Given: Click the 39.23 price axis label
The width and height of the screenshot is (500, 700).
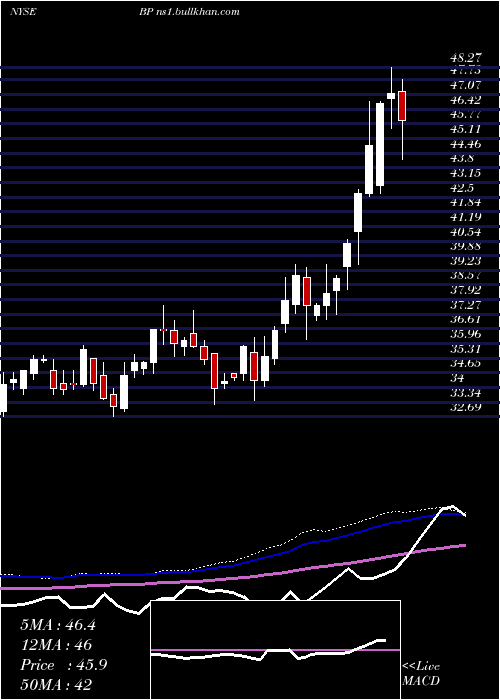Looking at the screenshot, I should pos(465,261).
